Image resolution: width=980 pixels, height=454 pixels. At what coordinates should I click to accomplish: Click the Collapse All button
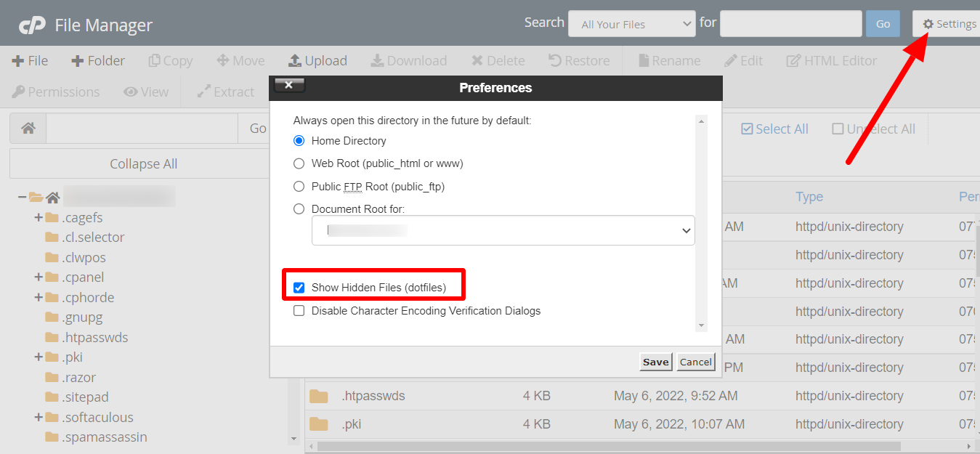pos(144,164)
